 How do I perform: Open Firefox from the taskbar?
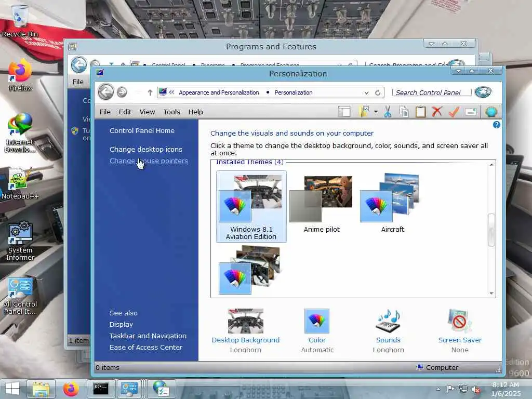coord(71,389)
